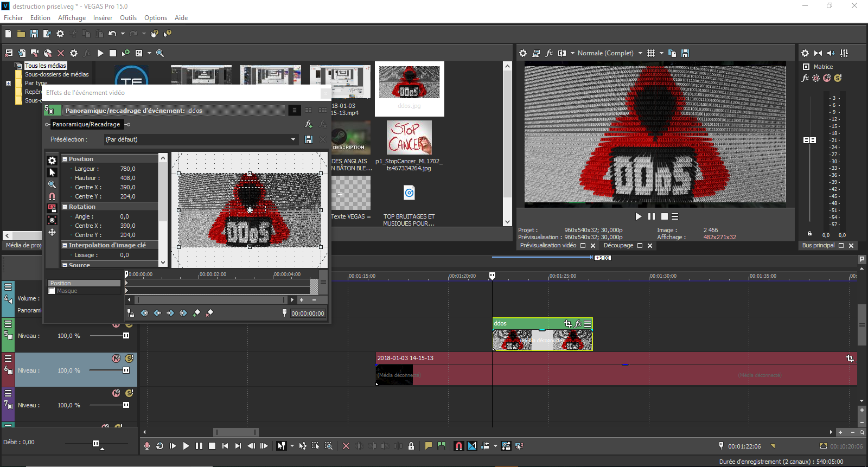Open video preview fx button

(549, 53)
